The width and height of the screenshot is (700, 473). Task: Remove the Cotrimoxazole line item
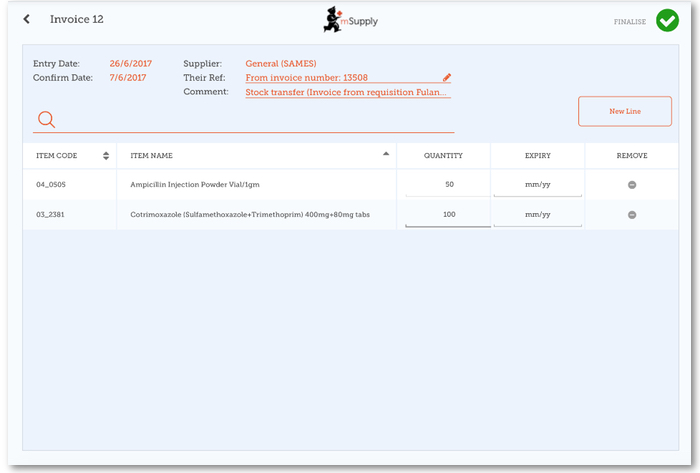pyautogui.click(x=631, y=215)
